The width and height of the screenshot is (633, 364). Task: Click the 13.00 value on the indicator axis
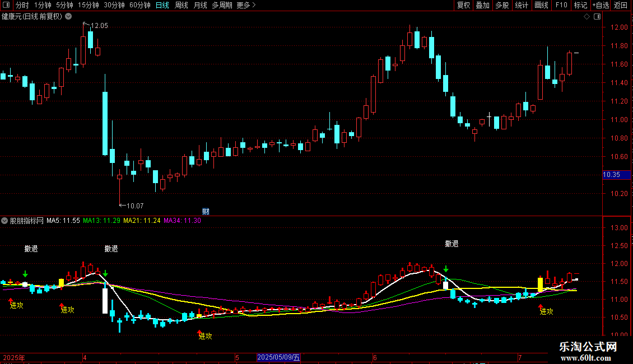pyautogui.click(x=619, y=228)
